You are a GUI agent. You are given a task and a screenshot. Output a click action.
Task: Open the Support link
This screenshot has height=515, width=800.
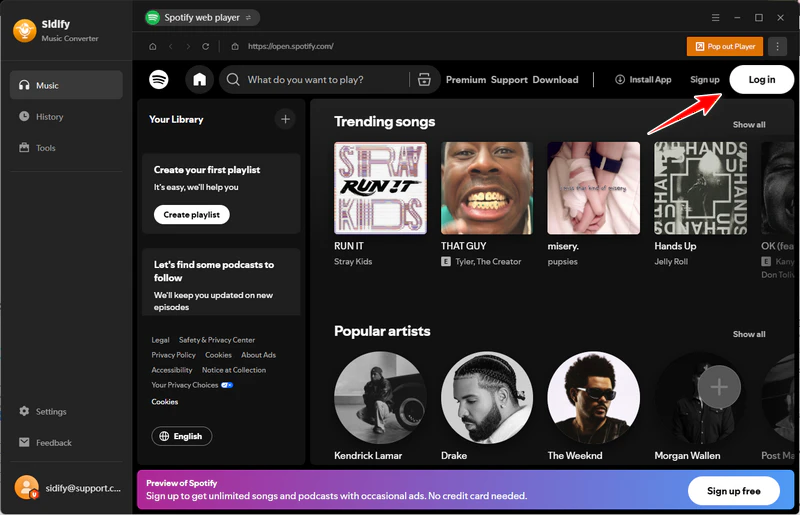click(509, 80)
